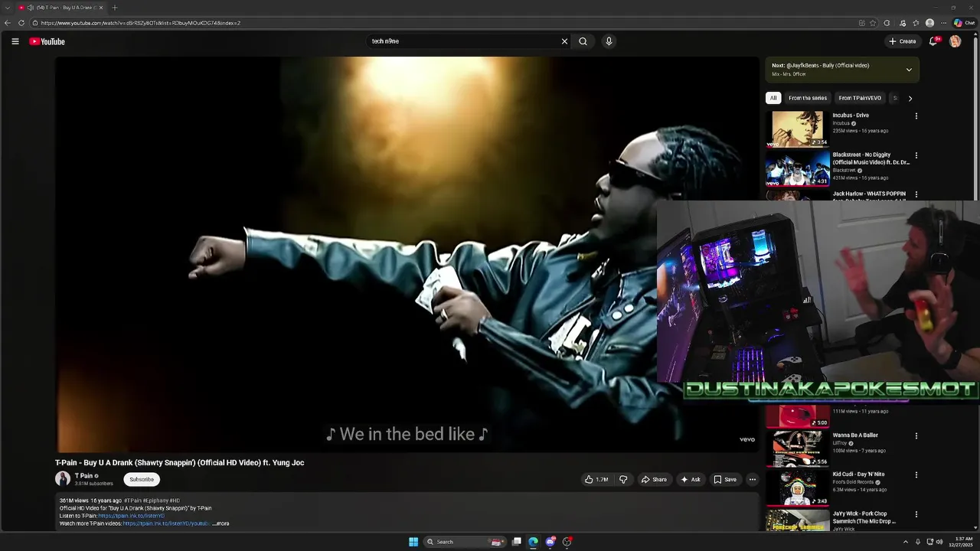Open the Incubus - Drive thumbnail
The image size is (980, 551).
point(798,129)
